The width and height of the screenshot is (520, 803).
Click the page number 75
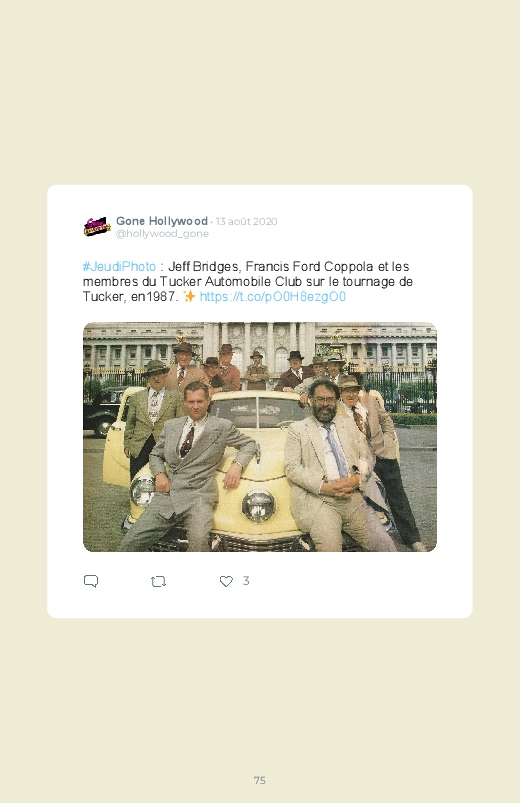[260, 780]
